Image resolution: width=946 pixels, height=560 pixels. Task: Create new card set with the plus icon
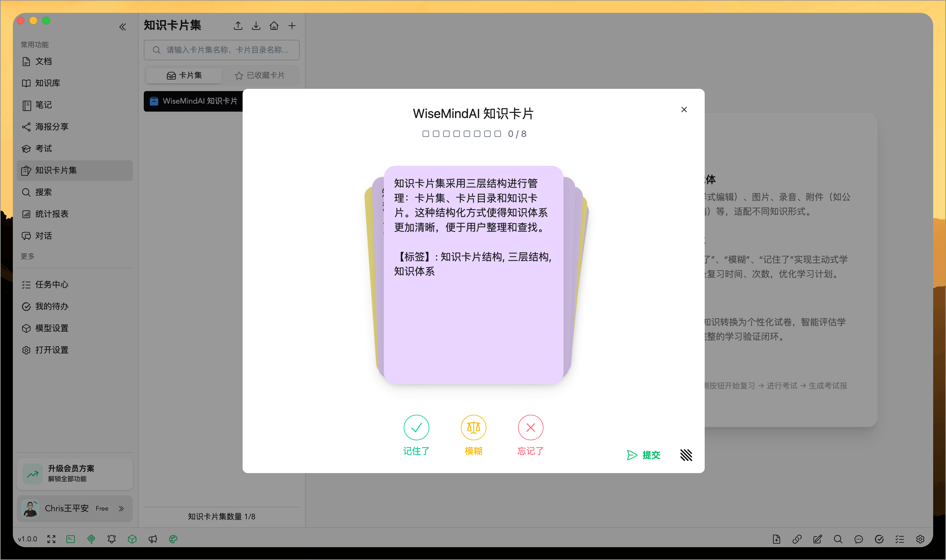pos(292,25)
